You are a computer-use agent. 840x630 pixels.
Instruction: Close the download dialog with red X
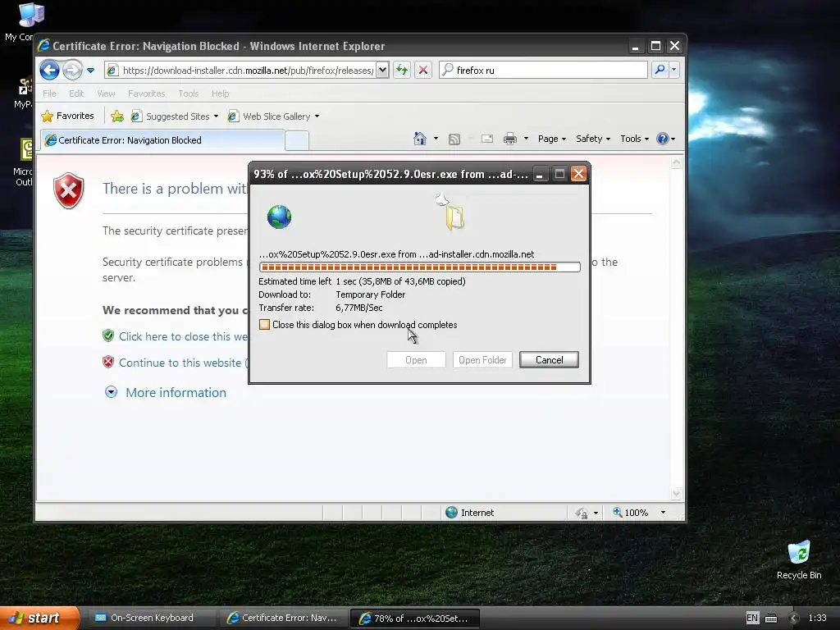pyautogui.click(x=578, y=174)
